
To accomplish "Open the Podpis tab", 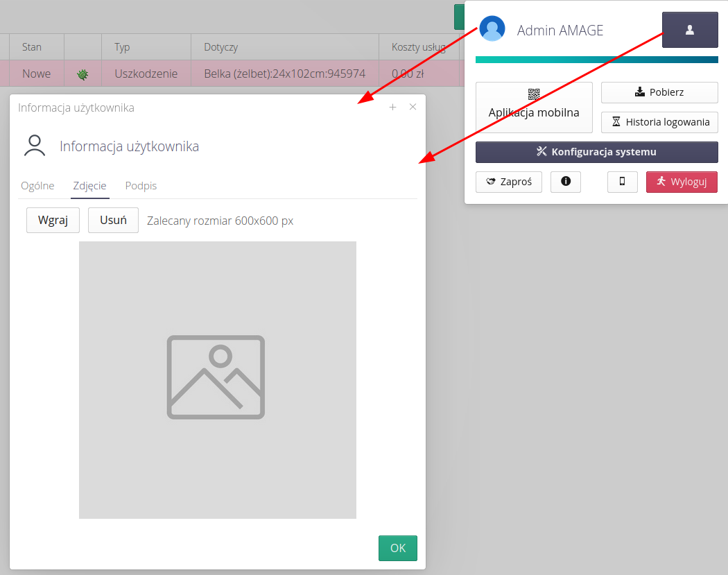I will [141, 186].
